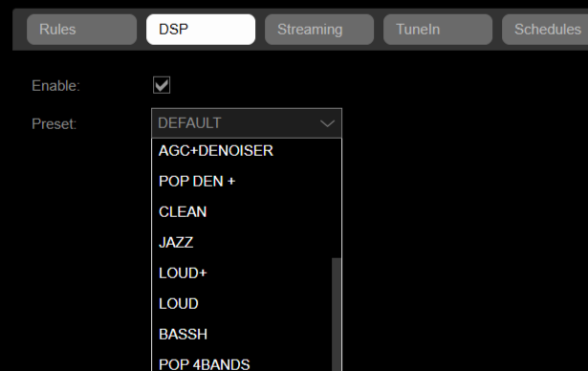The width and height of the screenshot is (588, 371).
Task: Pick the LOUD preset
Action: pyautogui.click(x=242, y=303)
